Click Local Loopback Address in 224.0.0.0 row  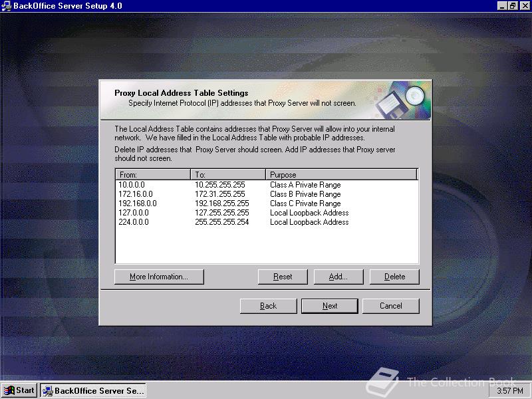309,222
